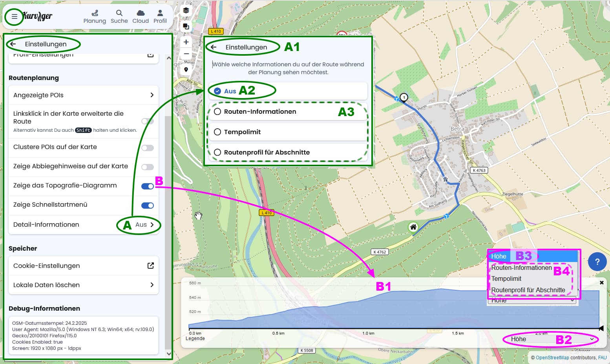Open the Planung route planning icon
The width and height of the screenshot is (610, 364).
pos(95,13)
